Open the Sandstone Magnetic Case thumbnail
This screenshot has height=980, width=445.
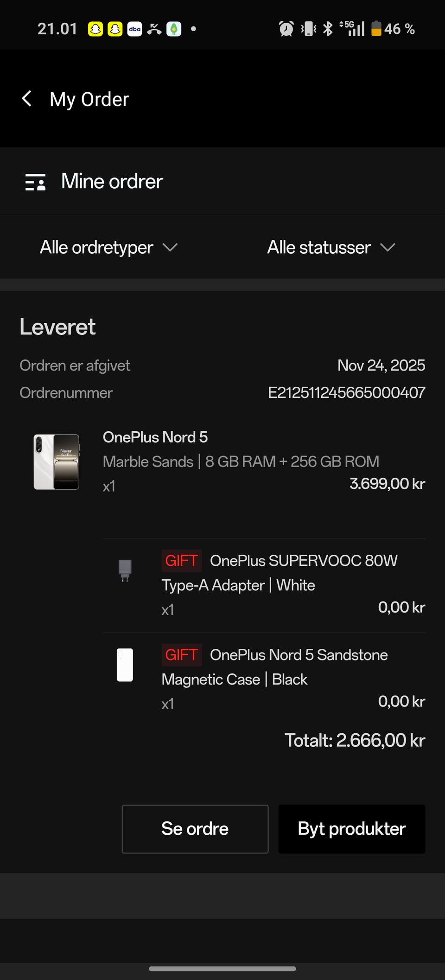pyautogui.click(x=125, y=665)
